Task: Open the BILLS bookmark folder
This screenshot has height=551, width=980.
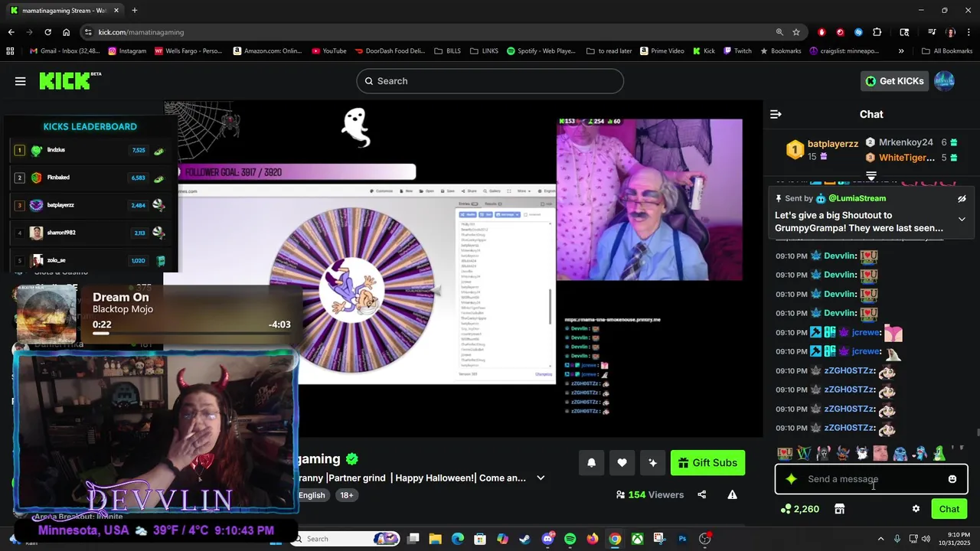Action: [x=448, y=51]
